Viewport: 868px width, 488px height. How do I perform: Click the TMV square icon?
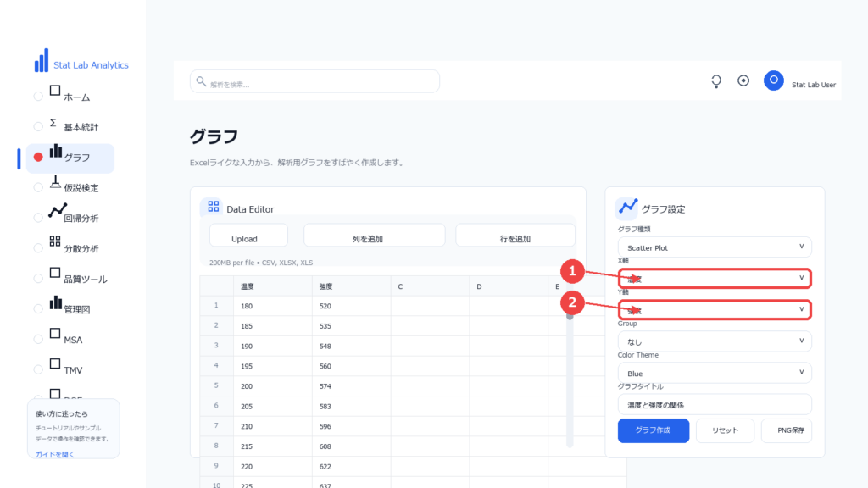55,363
